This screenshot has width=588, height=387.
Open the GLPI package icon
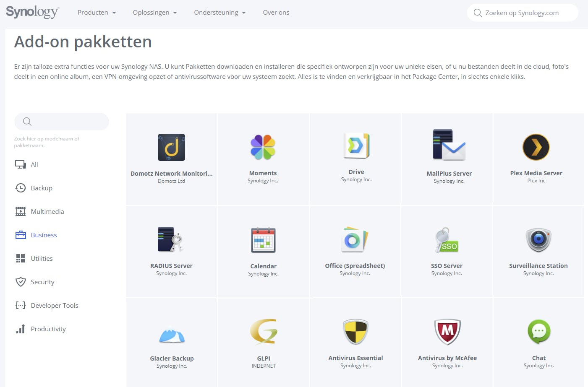[x=264, y=331]
